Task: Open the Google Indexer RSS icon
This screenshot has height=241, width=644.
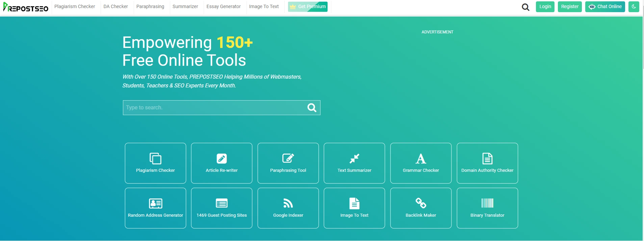Action: tap(288, 203)
